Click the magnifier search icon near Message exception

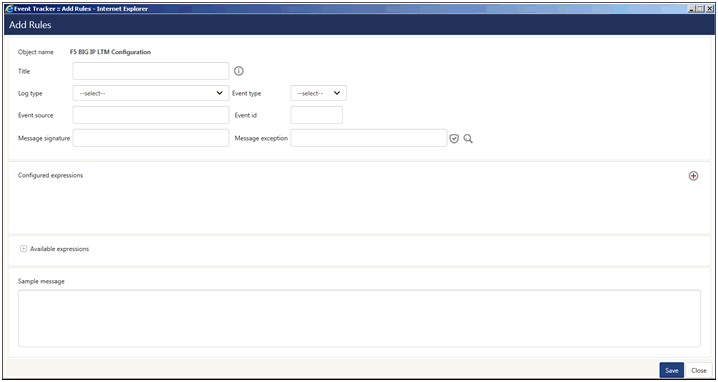point(468,139)
